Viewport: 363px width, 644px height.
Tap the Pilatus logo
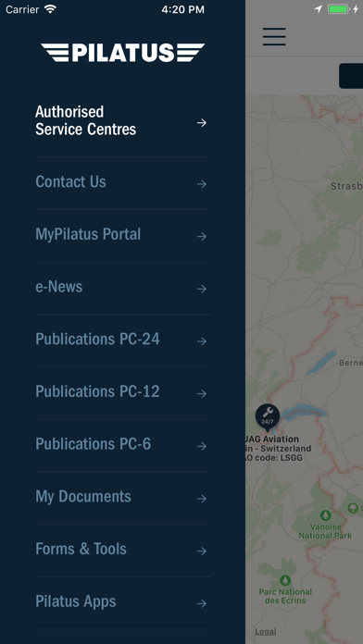(122, 53)
